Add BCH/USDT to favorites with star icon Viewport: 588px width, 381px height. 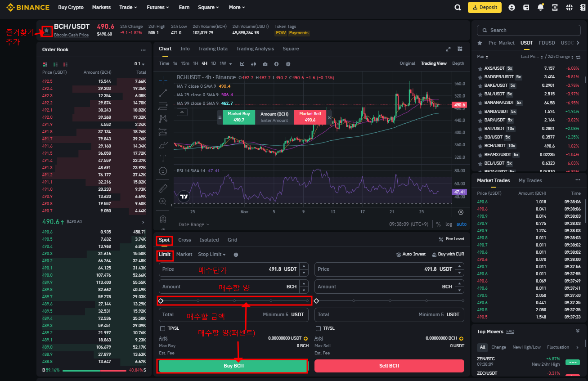[46, 31]
